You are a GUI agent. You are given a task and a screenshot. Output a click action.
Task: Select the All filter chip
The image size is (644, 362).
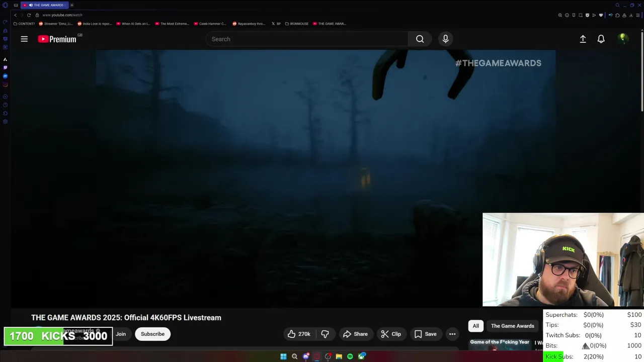[475, 326]
